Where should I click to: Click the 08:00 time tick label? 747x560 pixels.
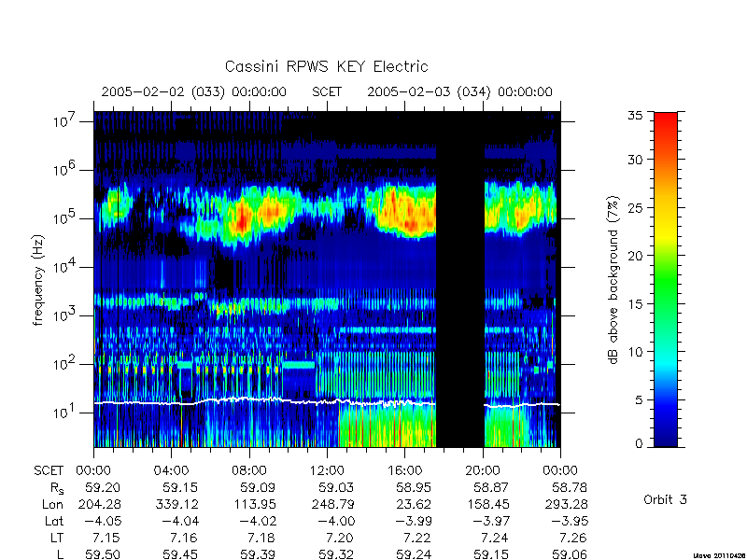tap(249, 470)
